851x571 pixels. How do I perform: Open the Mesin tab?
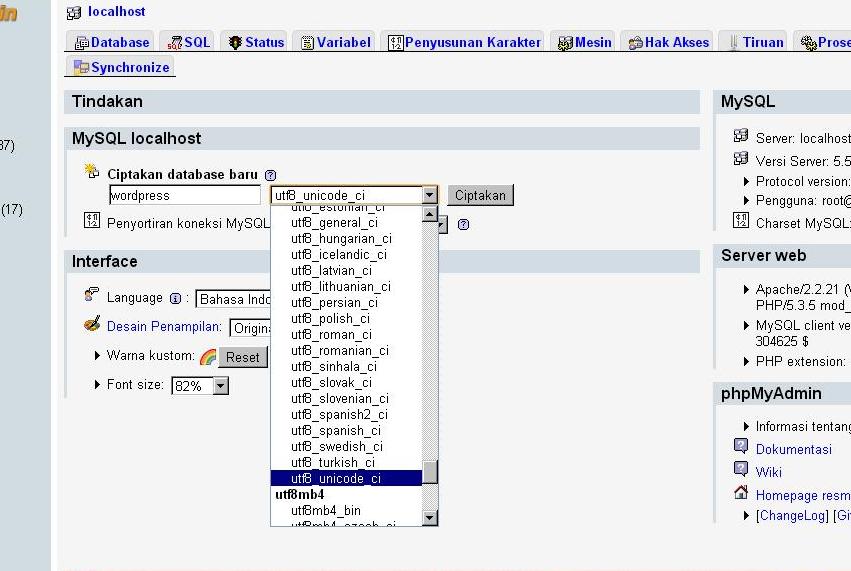coord(585,42)
